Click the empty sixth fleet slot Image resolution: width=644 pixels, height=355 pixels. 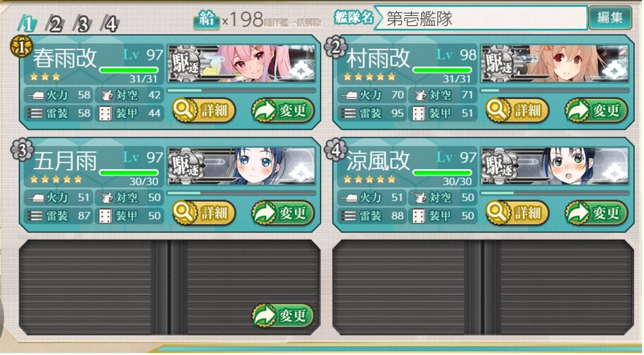click(x=483, y=288)
